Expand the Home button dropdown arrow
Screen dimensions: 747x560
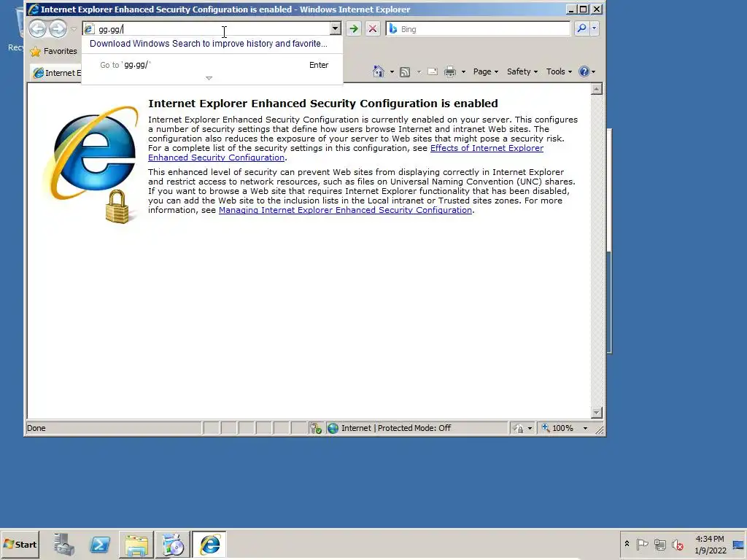[x=392, y=72]
